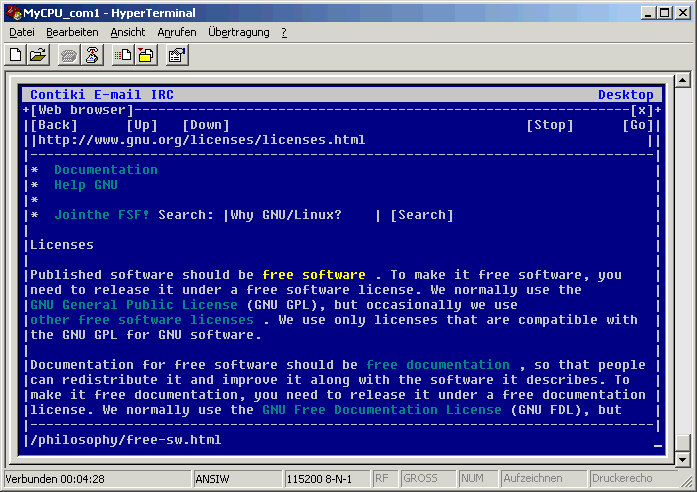Click the HyperTerminal title bar app icon
The height and width of the screenshot is (492, 697).
13,13
